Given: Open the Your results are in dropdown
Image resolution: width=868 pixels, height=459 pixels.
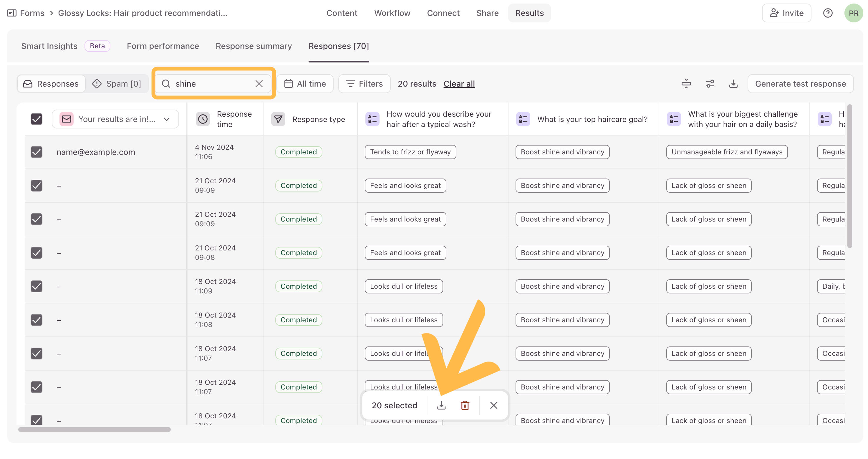Looking at the screenshot, I should (115, 119).
